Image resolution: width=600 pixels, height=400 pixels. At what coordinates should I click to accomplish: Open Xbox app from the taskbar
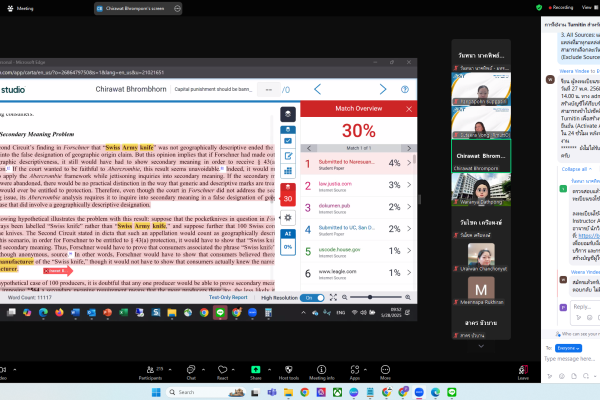tap(338, 392)
